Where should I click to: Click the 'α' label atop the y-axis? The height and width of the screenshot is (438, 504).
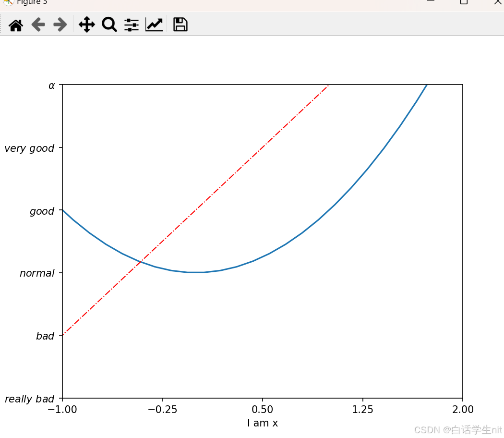click(x=51, y=85)
